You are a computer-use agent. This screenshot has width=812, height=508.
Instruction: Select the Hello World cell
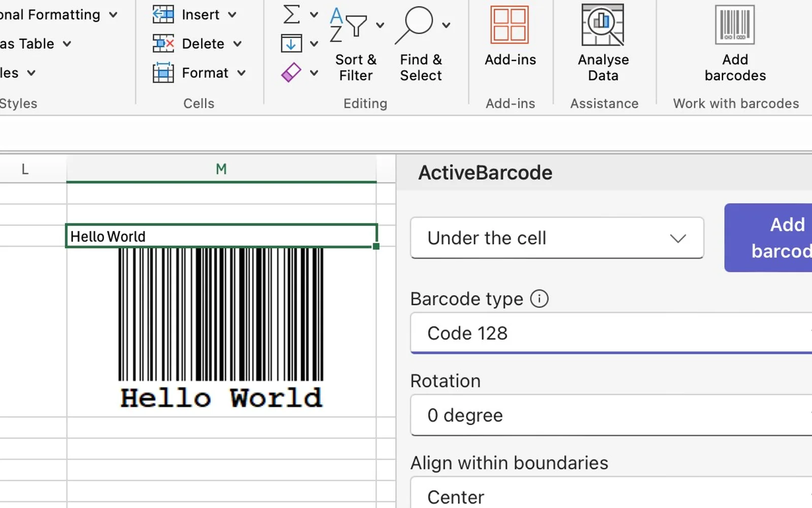[221, 236]
